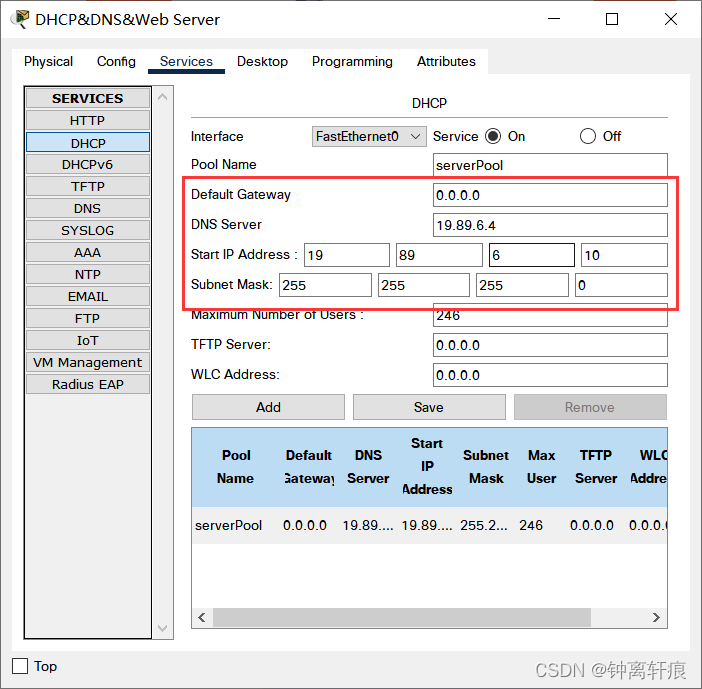Click the DNS Server column header
This screenshot has height=689, width=702.
click(x=368, y=467)
